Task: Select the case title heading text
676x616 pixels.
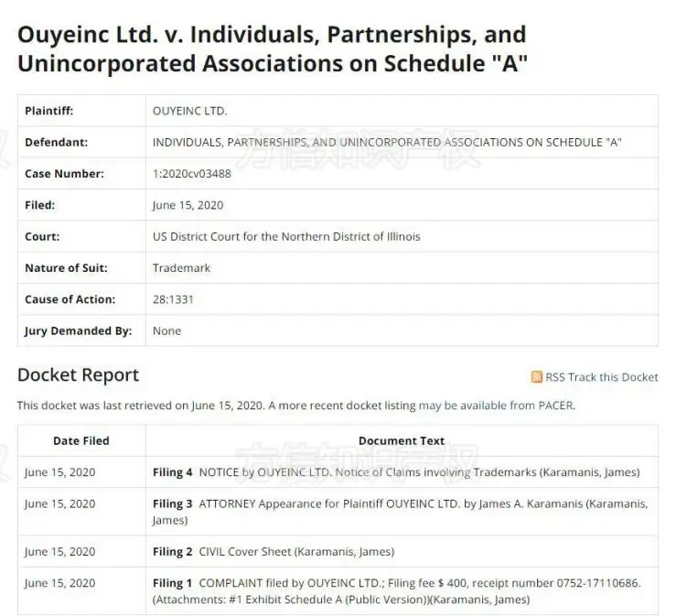Action: click(272, 49)
